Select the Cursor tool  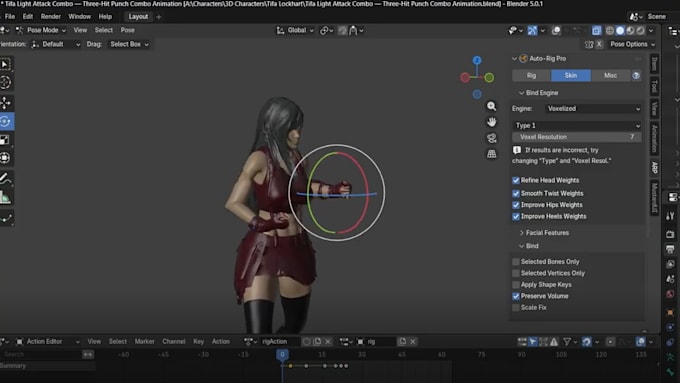(x=5, y=82)
